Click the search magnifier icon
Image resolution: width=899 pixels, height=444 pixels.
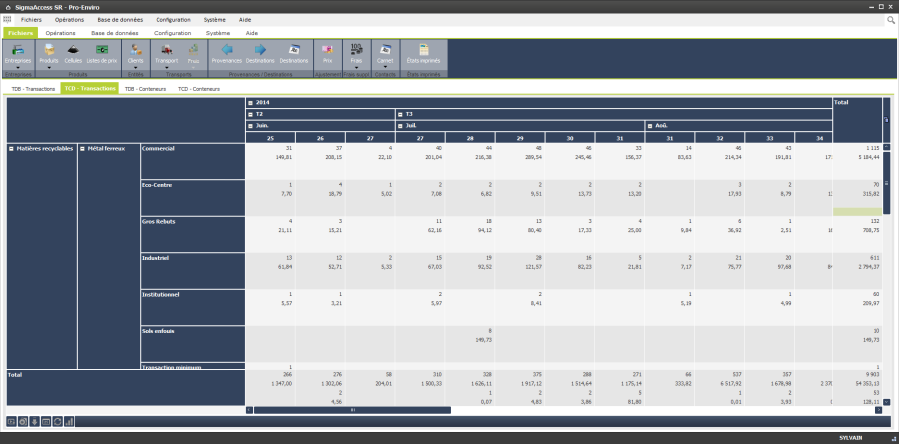coord(890,20)
